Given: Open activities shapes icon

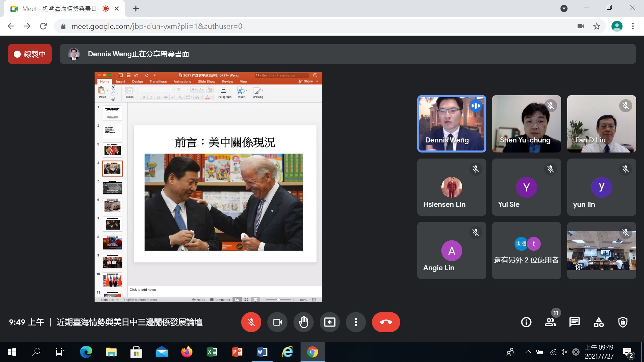Looking at the screenshot, I should coord(599,322).
